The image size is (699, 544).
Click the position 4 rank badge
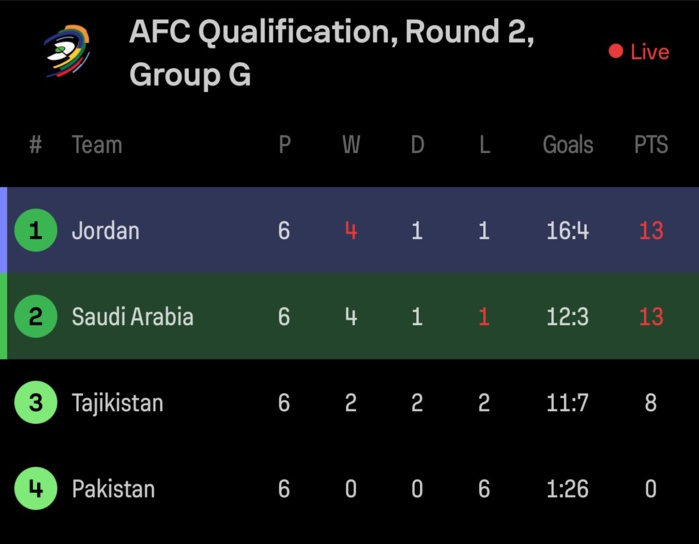[35, 489]
